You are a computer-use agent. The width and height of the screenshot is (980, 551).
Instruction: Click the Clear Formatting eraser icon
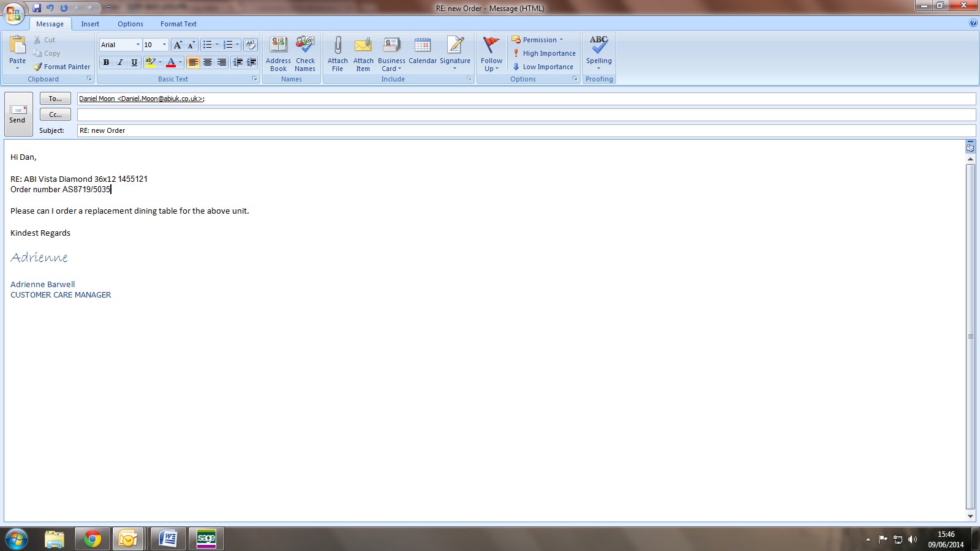[x=251, y=45]
